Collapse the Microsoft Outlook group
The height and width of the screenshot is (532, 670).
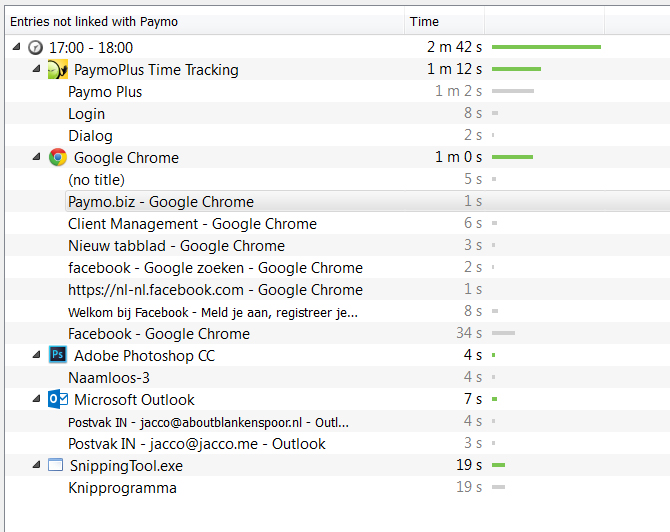point(37,400)
